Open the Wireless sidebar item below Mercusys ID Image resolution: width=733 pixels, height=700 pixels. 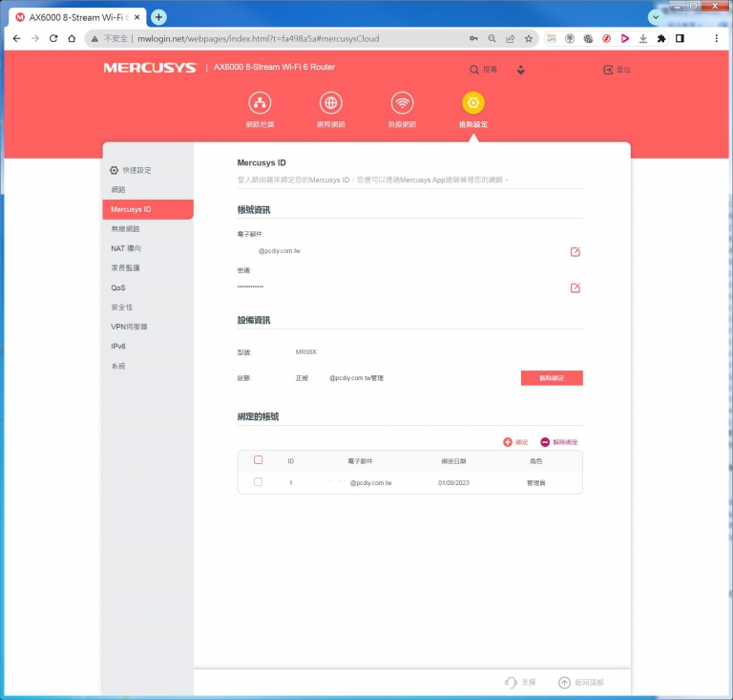(125, 228)
